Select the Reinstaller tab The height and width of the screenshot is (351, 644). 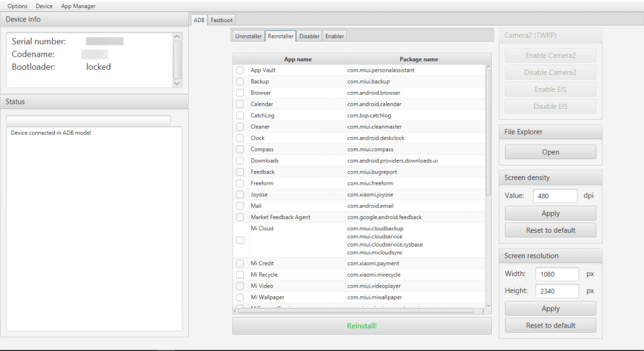coord(280,36)
